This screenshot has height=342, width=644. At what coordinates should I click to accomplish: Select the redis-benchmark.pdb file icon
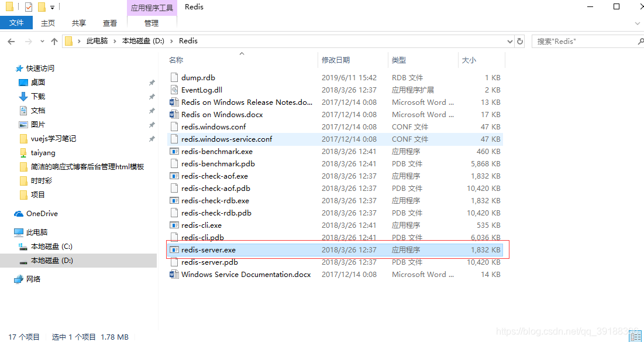pyautogui.click(x=174, y=164)
